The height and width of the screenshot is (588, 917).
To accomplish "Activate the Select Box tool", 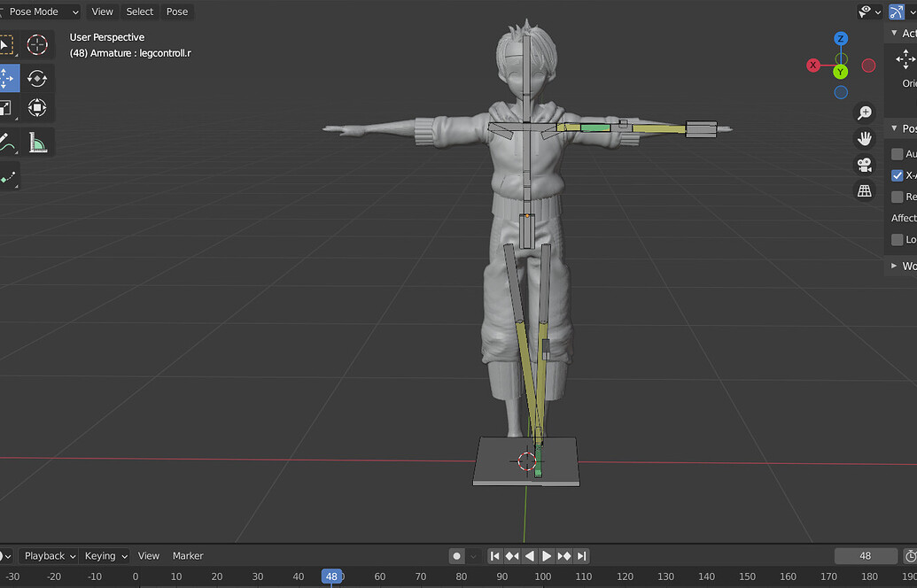I will pos(7,44).
